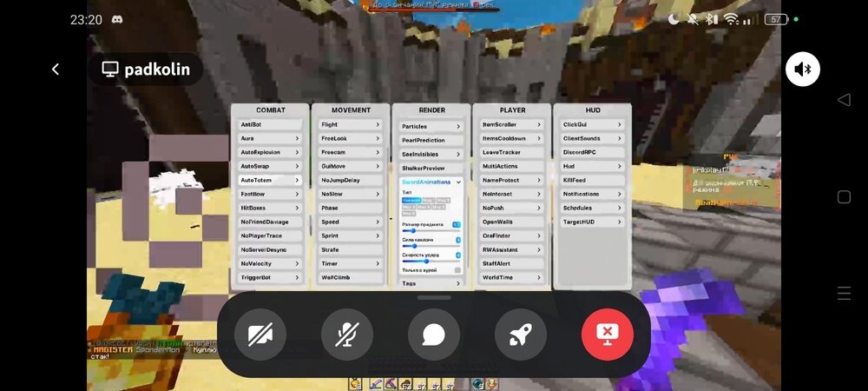The width and height of the screenshot is (868, 391).
Task: Expand AutoSwap settings chevron
Action: (297, 166)
